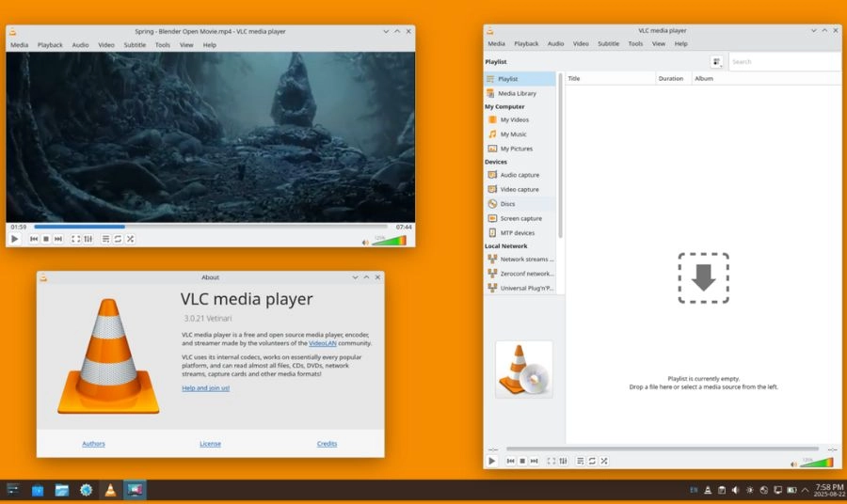847x504 pixels.
Task: Sort playlist by Title column header
Action: click(611, 79)
